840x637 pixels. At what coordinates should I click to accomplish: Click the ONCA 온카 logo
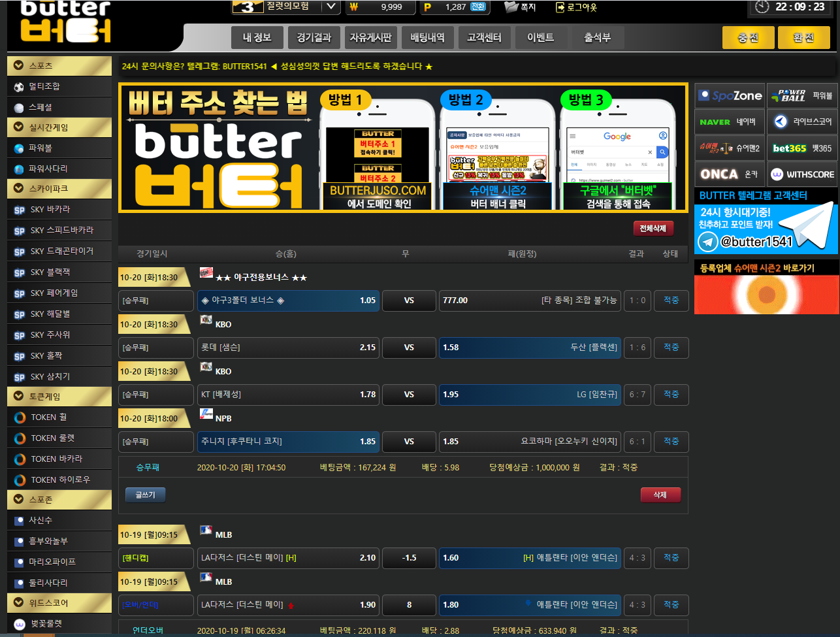(730, 174)
